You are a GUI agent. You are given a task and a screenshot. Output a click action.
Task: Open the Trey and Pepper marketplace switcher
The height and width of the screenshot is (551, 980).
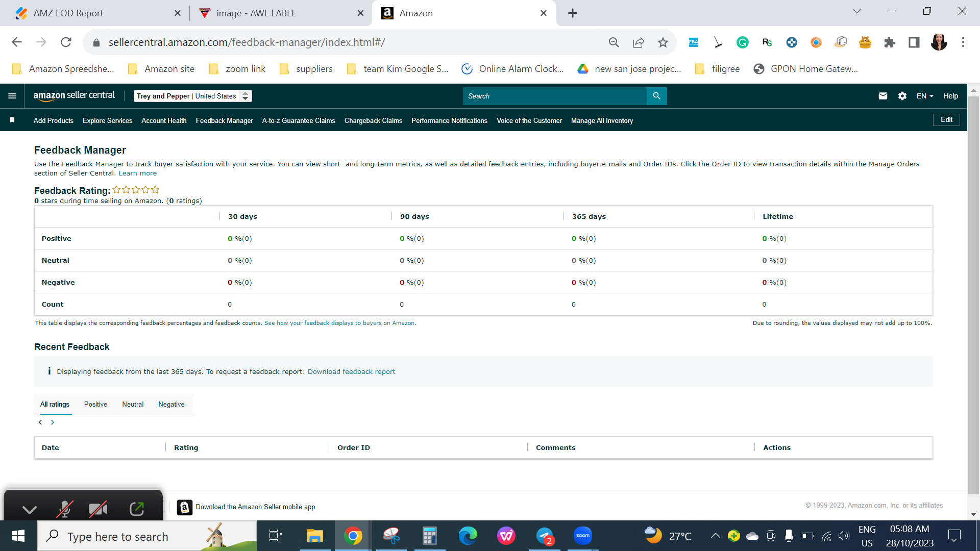coord(193,96)
